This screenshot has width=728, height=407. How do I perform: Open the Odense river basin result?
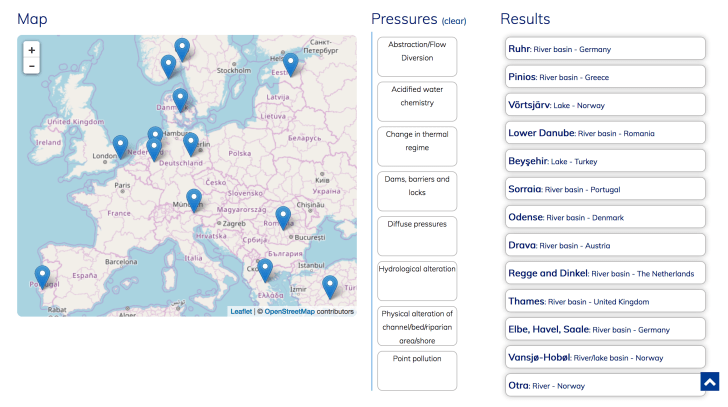tap(605, 217)
